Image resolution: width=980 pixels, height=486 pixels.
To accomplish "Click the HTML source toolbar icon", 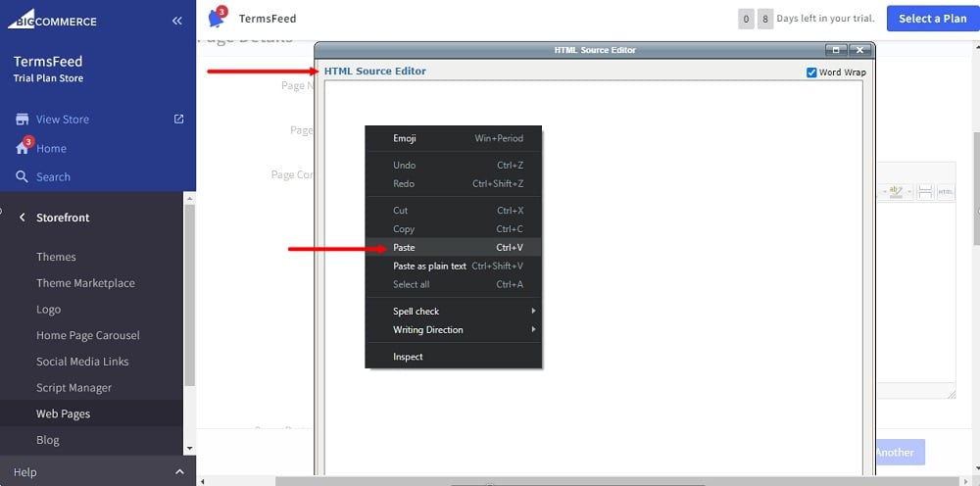I will (x=946, y=192).
